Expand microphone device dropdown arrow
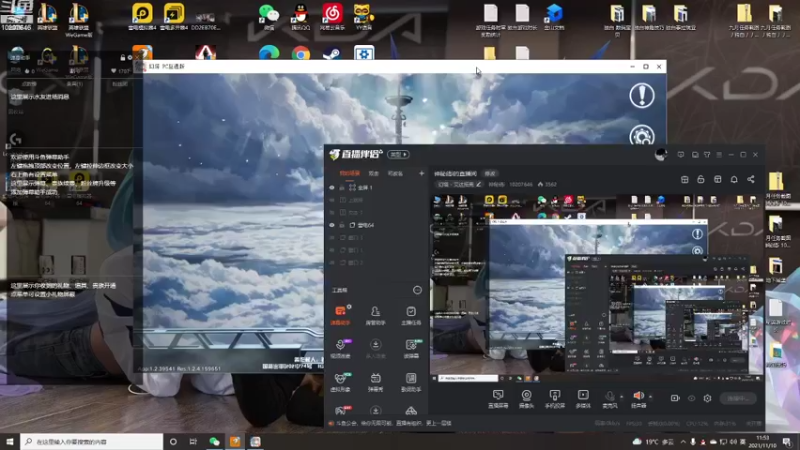Viewport: 800px width, 450px height. 621,396
